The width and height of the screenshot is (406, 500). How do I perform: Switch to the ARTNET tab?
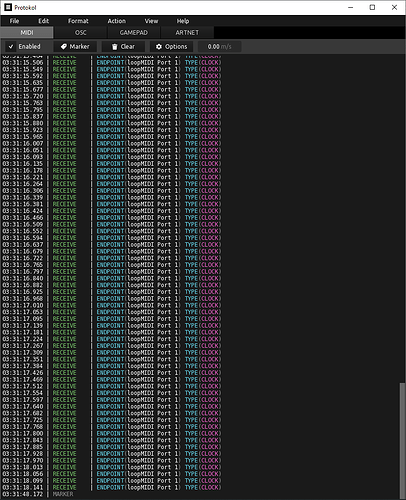pyautogui.click(x=187, y=33)
